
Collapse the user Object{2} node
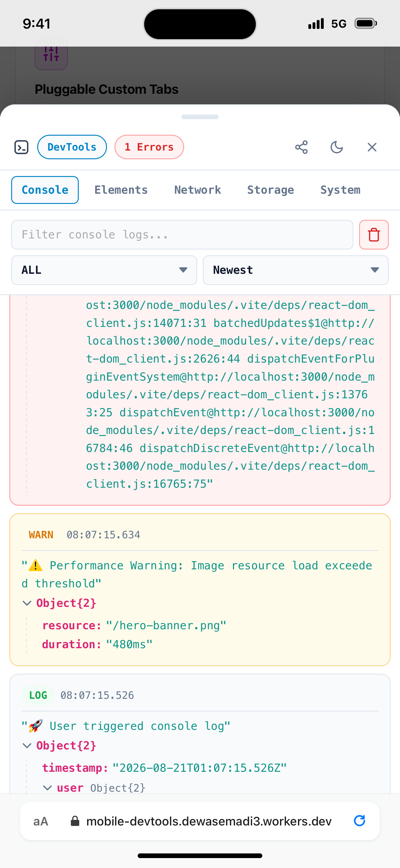[x=94, y=788]
